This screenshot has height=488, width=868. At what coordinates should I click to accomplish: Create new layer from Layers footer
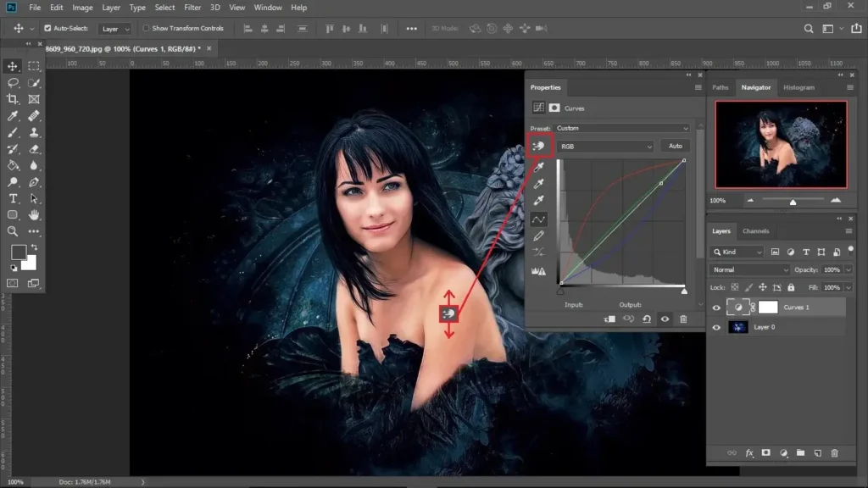pos(818,453)
